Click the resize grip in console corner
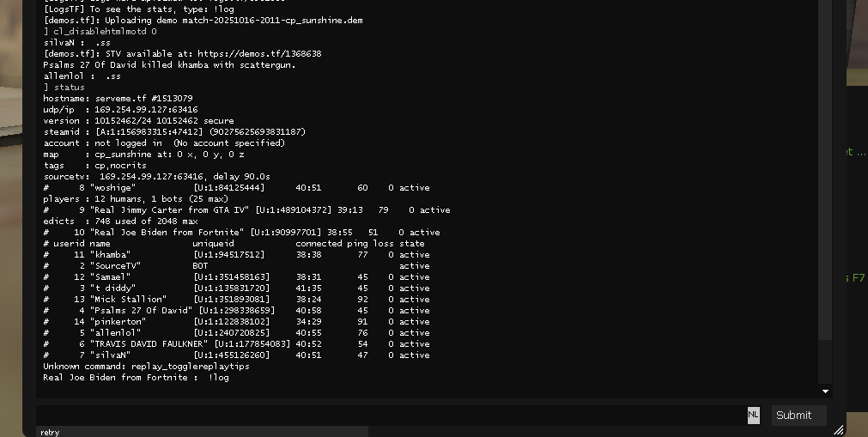The height and width of the screenshot is (437, 868). [838, 429]
